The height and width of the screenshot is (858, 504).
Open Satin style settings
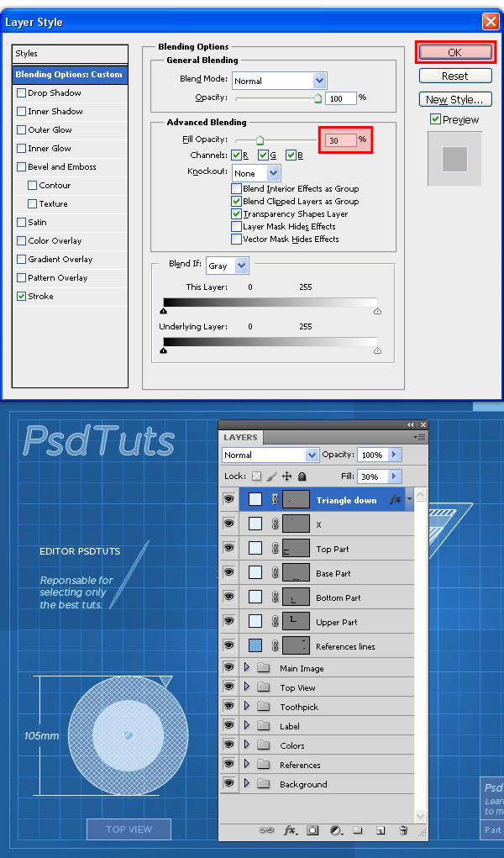[37, 222]
